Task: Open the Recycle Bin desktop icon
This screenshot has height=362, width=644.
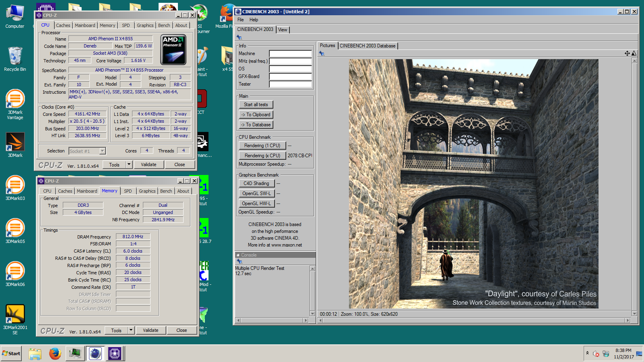Action: pos(15,59)
